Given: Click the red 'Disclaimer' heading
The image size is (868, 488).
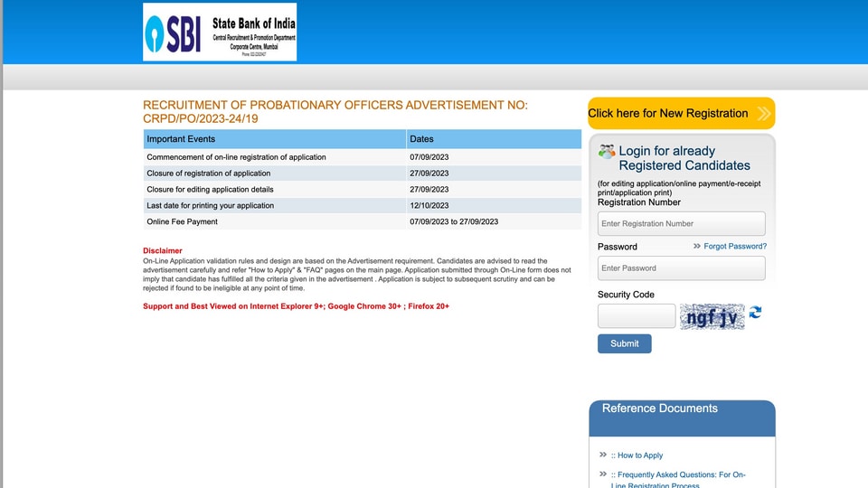Looking at the screenshot, I should point(162,250).
